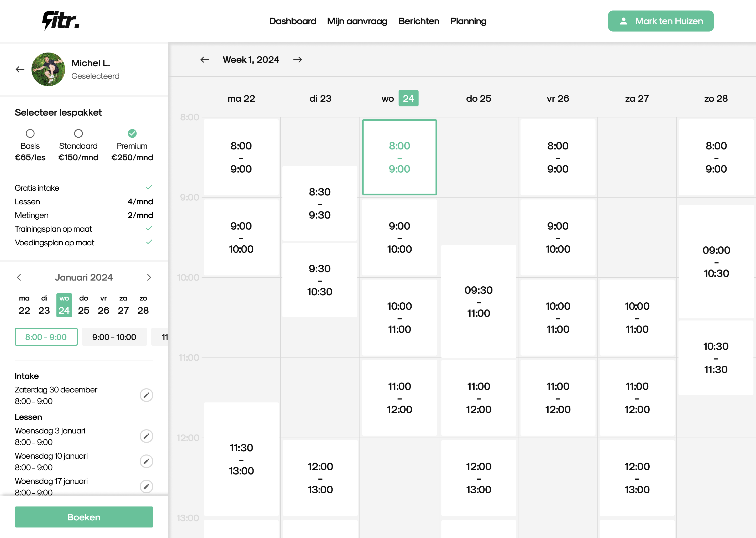Edit the Intake Zaterdag 30 december appointment

[146, 395]
